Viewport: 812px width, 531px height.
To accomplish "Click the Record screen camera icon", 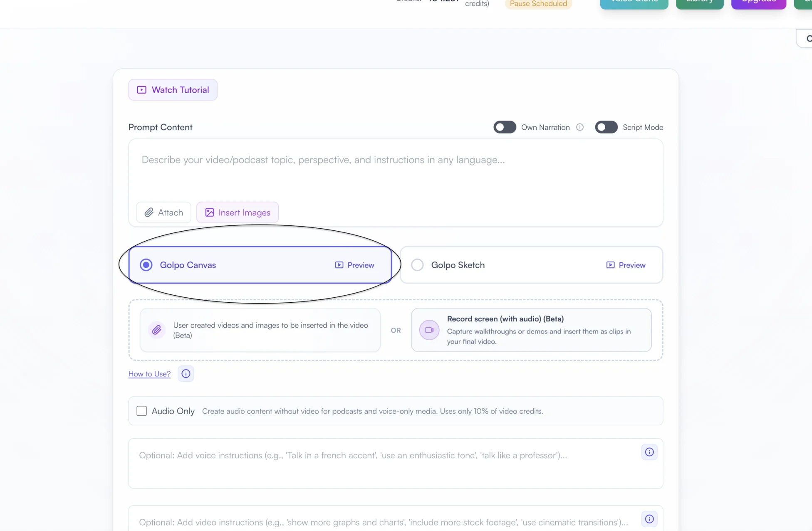I will pyautogui.click(x=429, y=330).
